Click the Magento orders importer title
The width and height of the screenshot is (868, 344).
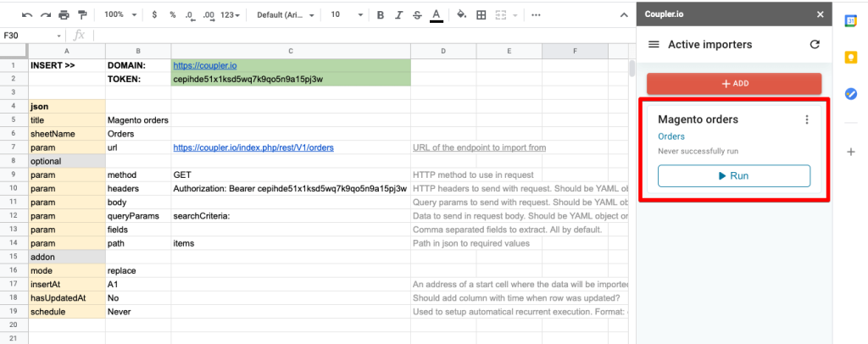[698, 119]
